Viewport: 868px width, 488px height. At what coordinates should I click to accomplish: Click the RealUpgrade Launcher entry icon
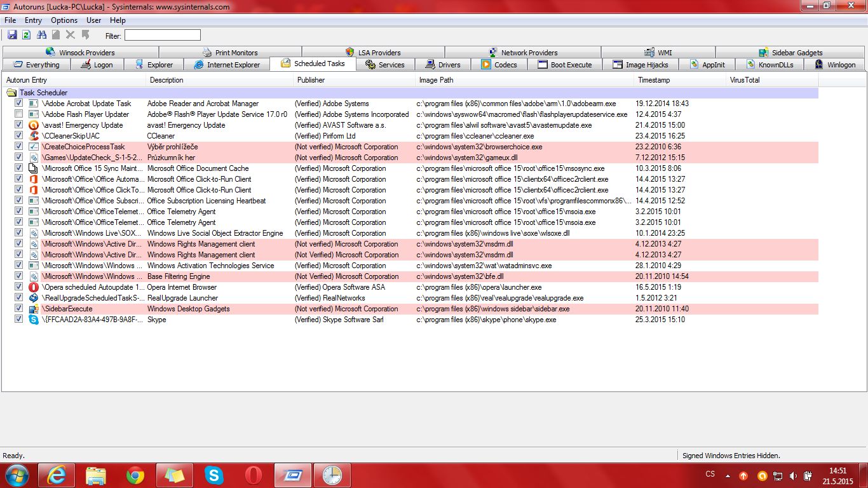pyautogui.click(x=34, y=297)
